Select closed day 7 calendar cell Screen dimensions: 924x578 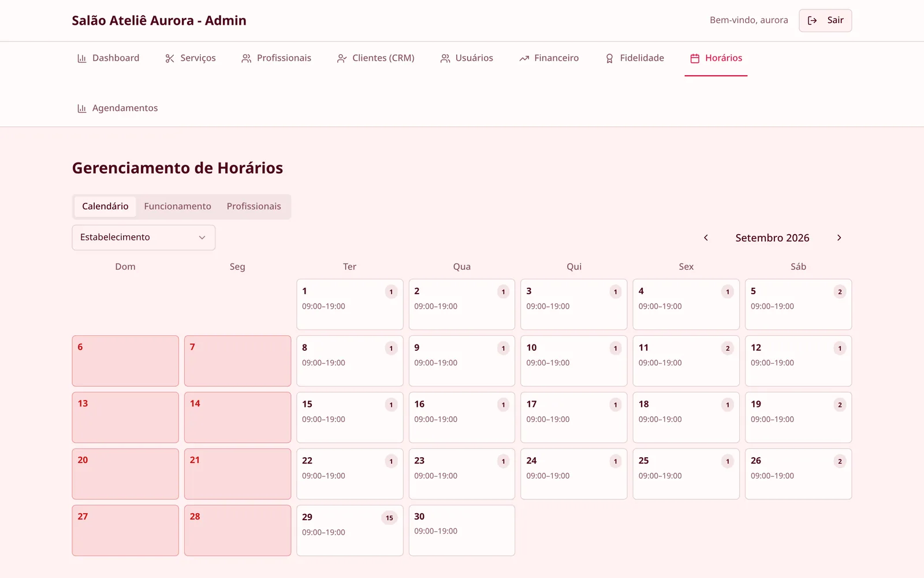click(x=237, y=361)
